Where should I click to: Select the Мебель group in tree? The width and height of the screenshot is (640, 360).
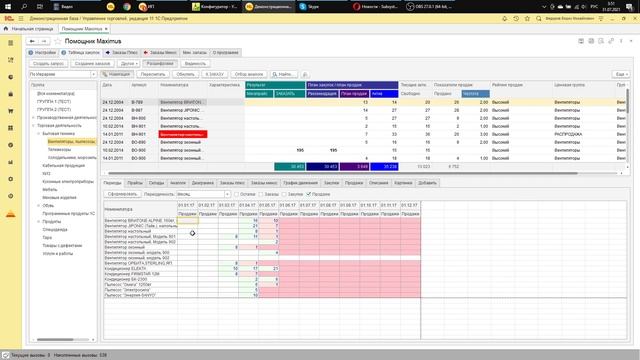point(50,190)
